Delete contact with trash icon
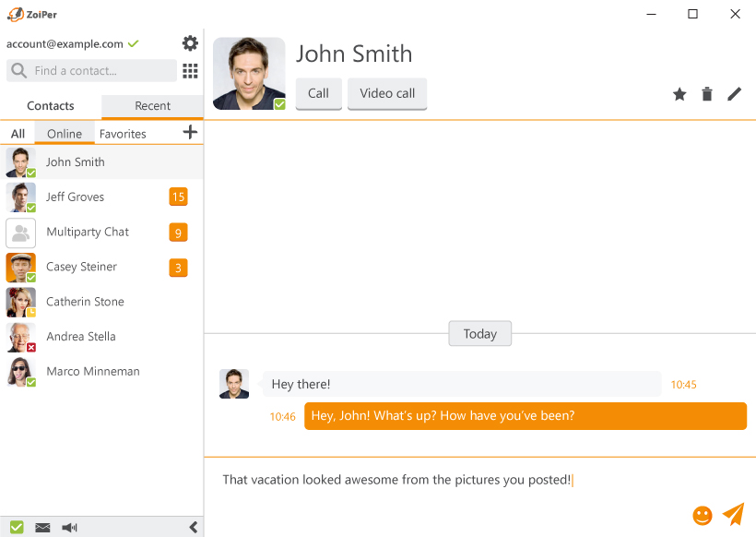 tap(707, 94)
